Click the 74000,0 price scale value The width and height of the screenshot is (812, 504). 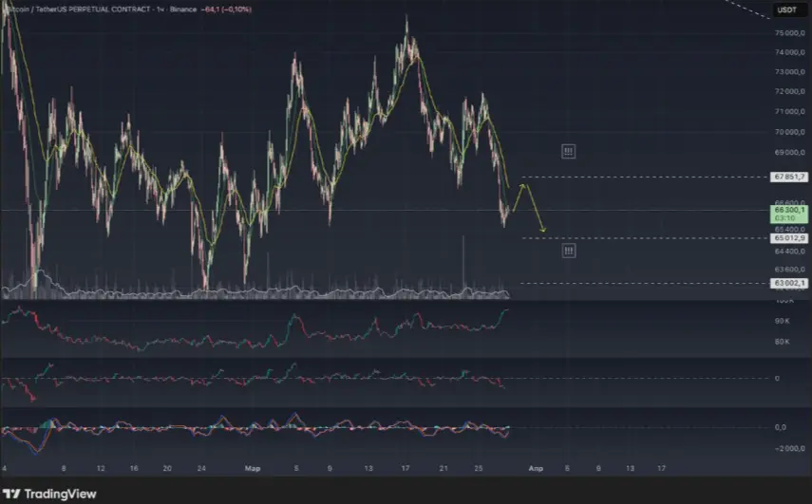pyautogui.click(x=790, y=52)
